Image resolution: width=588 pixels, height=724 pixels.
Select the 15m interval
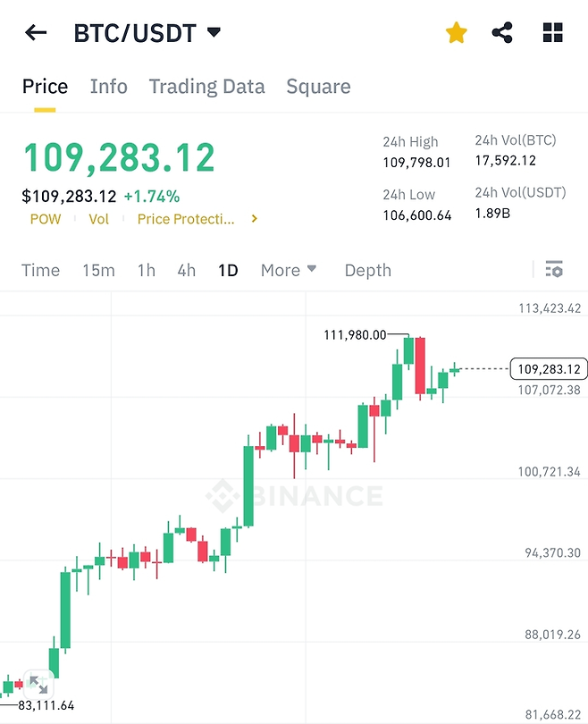click(x=98, y=270)
